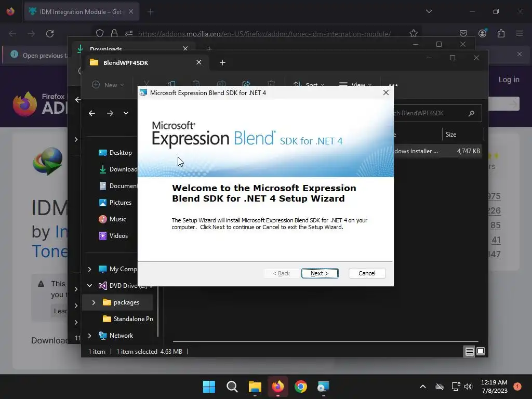
Task: Open the Windows Start menu
Action: (209, 387)
